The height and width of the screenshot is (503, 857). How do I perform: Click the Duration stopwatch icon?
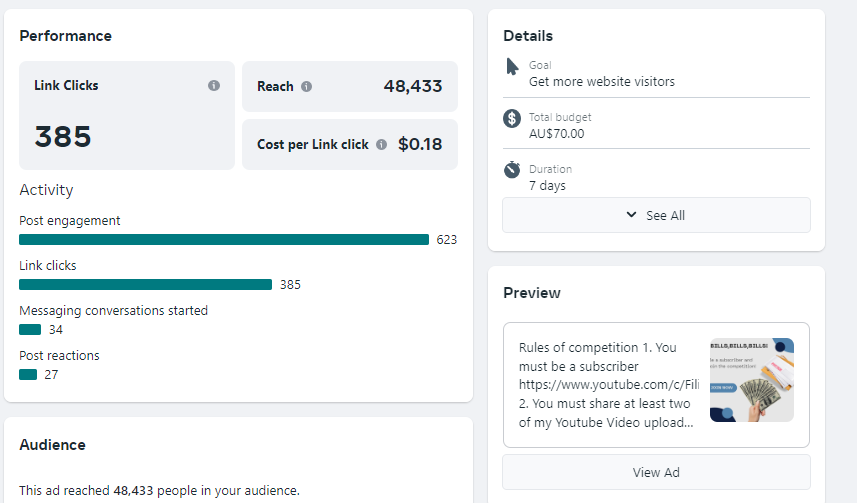pos(512,170)
